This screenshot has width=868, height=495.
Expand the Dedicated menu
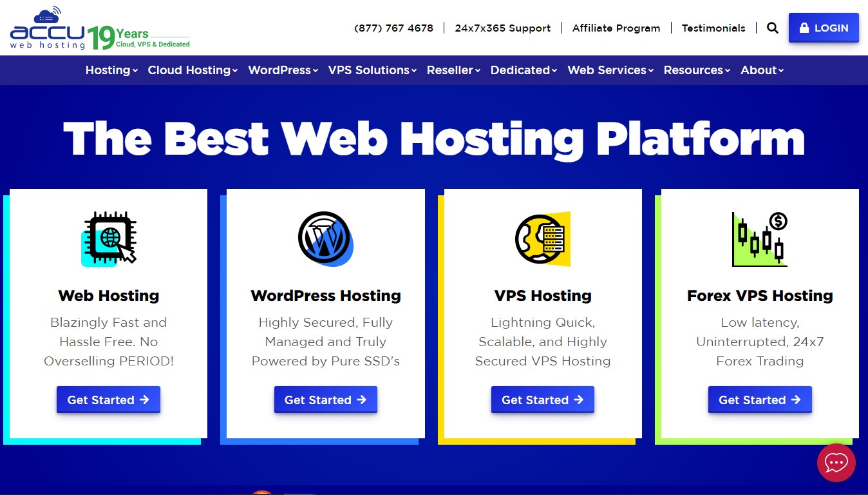(524, 70)
